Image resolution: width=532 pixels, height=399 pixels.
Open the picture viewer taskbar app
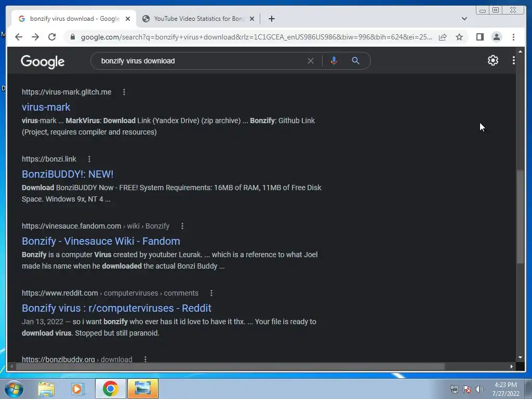(142, 389)
